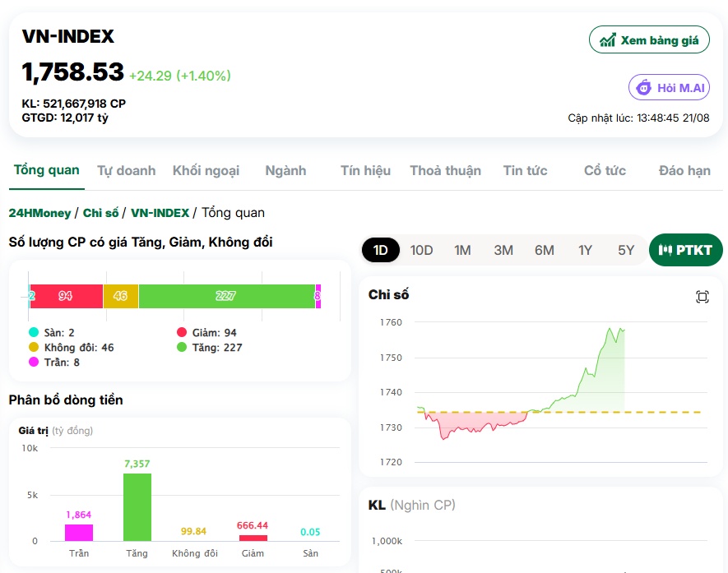The width and height of the screenshot is (728, 573).
Task: Select the 1D chart range
Action: (381, 250)
